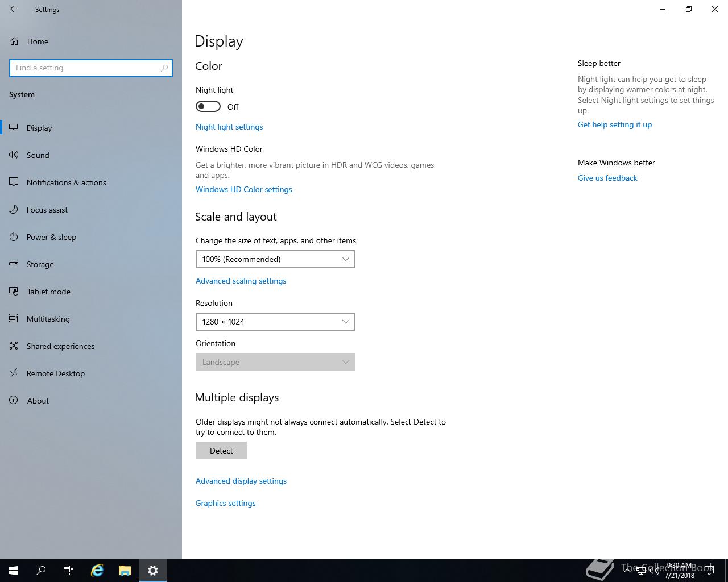This screenshot has width=728, height=582.
Task: Click the Notifications & actions icon
Action: [14, 182]
